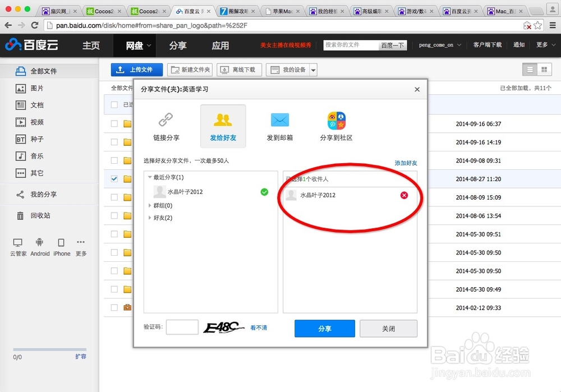561x392 pixels.
Task: Open the 我的设备 dropdown arrow
Action: pos(314,70)
